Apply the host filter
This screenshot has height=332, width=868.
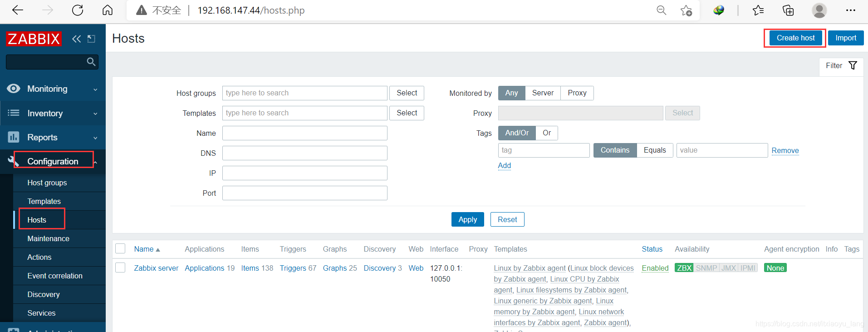[467, 219]
